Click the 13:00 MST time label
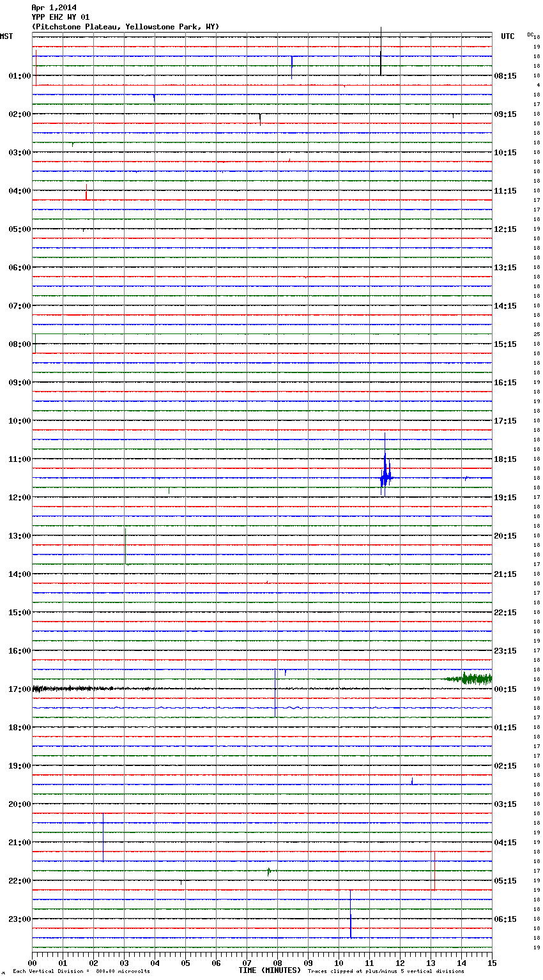 [20, 535]
